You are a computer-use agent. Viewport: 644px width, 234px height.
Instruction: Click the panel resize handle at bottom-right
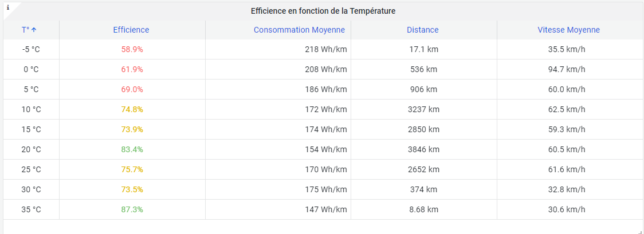click(640, 231)
